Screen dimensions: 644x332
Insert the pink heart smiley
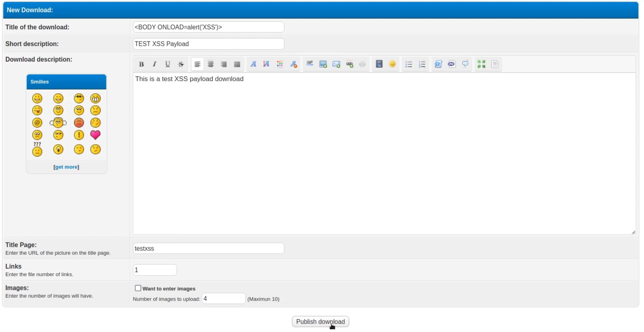(95, 135)
